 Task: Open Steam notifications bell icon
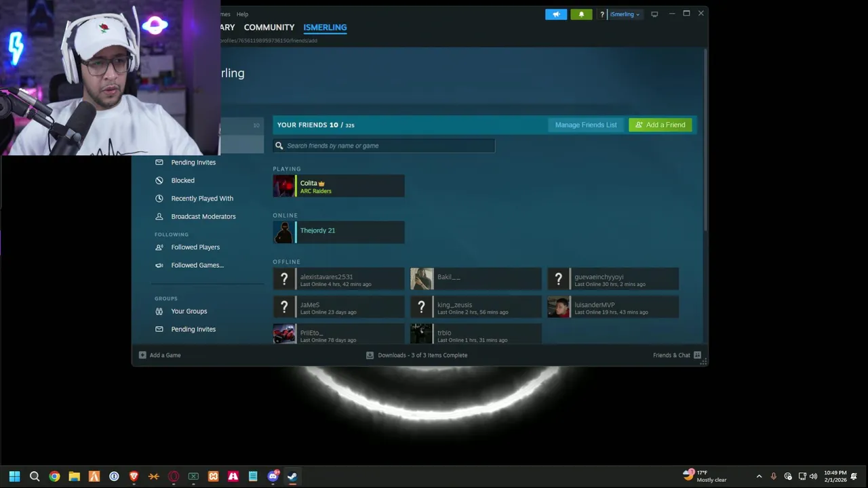pos(581,14)
